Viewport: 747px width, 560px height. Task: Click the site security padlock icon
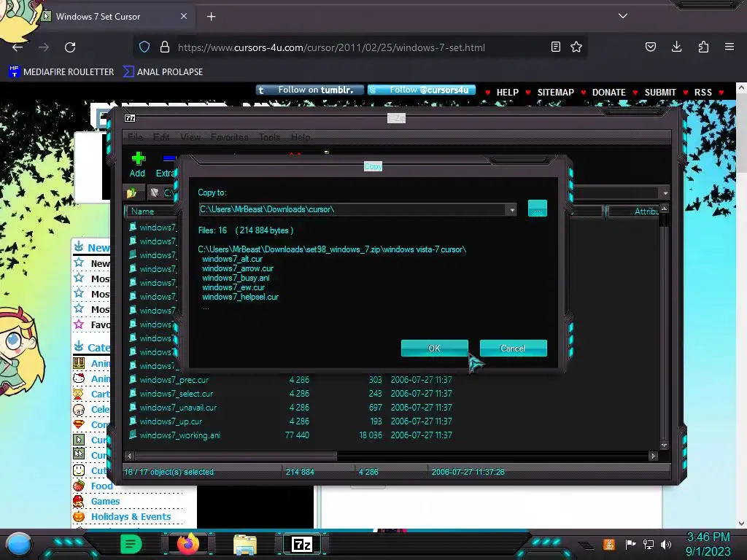tap(165, 47)
